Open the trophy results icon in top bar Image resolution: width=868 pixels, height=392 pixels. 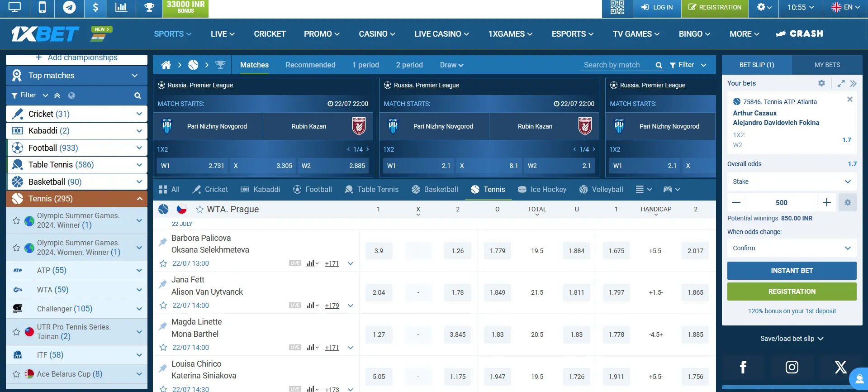149,8
